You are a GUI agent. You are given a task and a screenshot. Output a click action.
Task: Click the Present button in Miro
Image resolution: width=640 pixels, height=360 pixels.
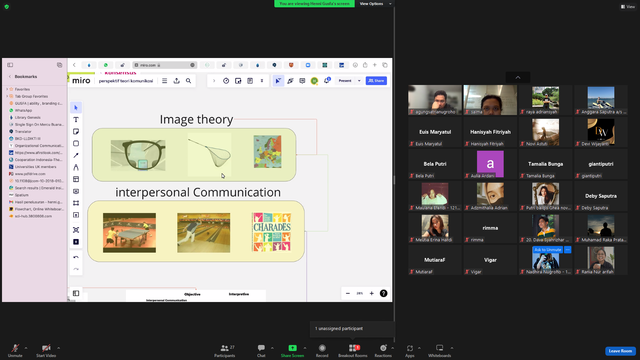[345, 81]
